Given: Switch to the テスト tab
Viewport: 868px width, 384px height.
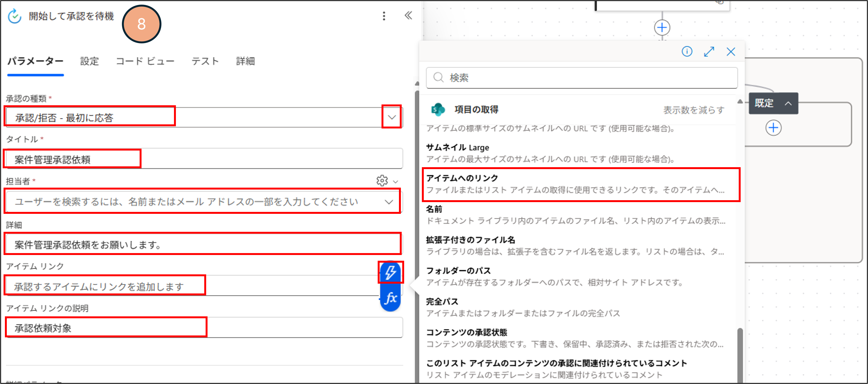Looking at the screenshot, I should click(205, 61).
